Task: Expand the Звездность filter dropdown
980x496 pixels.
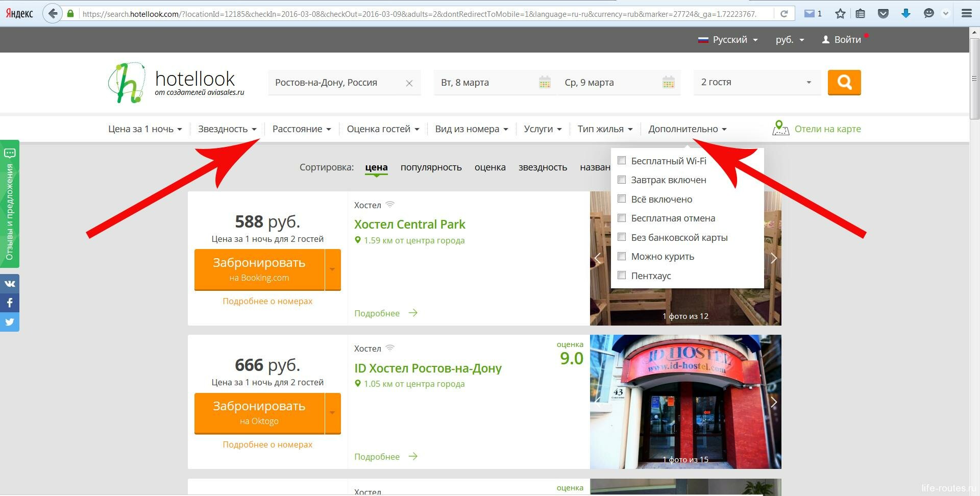Action: pyautogui.click(x=227, y=129)
